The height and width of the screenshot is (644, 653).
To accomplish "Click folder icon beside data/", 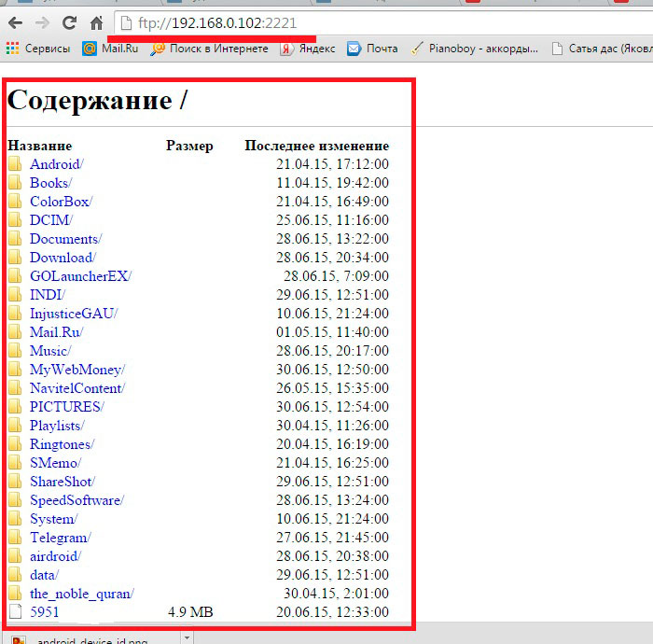I will [15, 574].
